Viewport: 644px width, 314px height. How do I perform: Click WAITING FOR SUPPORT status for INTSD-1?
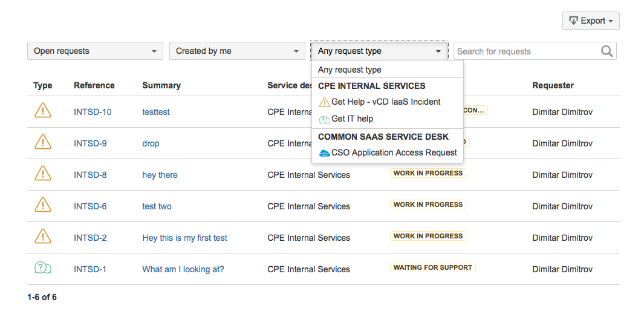[433, 267]
